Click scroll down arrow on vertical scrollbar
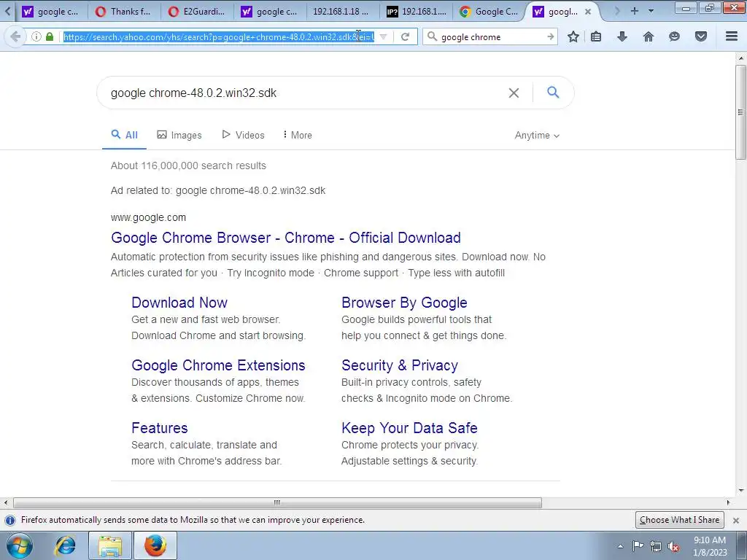This screenshot has height=560, width=747. point(740,491)
